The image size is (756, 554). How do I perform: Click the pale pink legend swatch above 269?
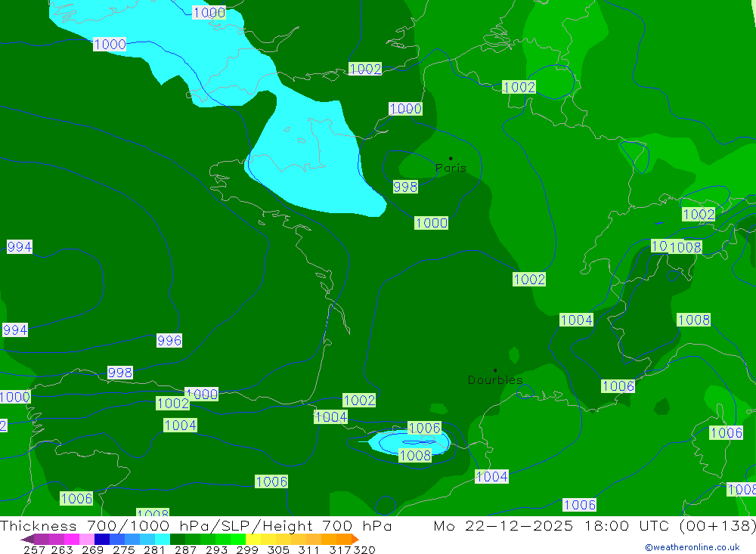click(x=85, y=539)
